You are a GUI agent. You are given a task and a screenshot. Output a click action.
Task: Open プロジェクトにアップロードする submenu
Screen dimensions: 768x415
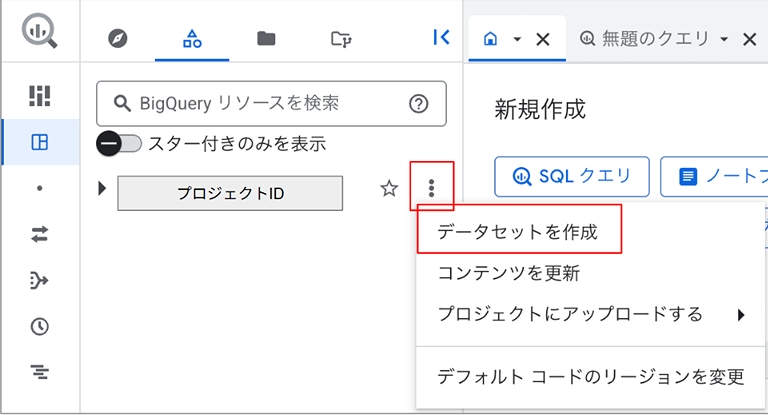[590, 314]
